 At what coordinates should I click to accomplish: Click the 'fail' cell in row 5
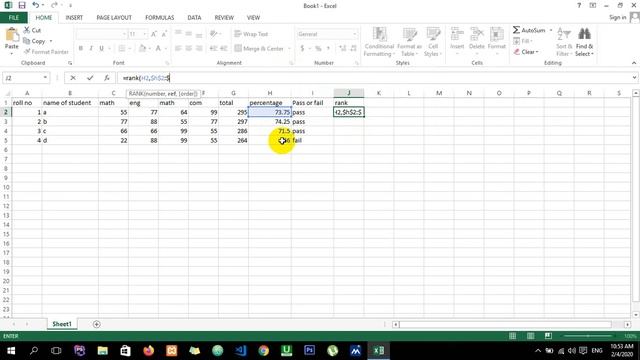point(312,140)
